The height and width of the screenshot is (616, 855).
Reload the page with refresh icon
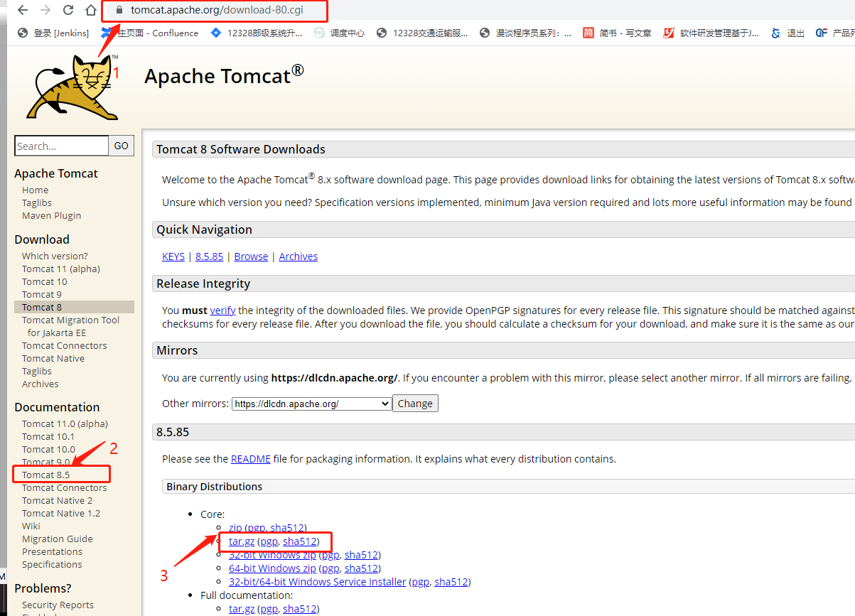coord(67,11)
